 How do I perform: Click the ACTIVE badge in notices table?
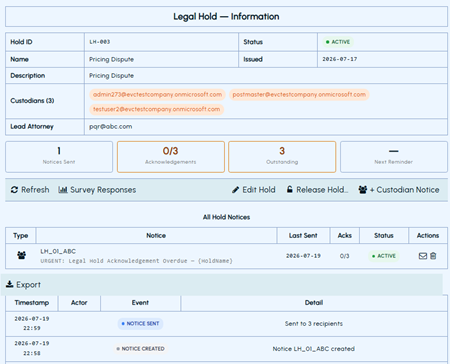point(384,256)
